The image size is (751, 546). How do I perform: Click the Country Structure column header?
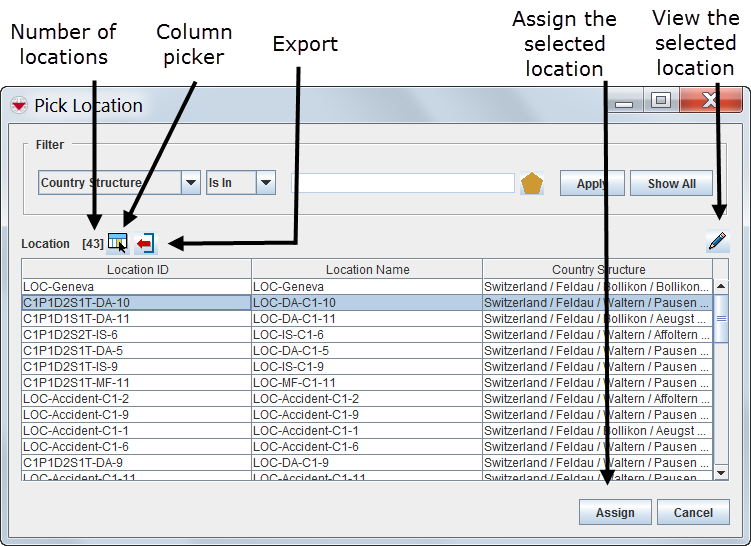point(598,269)
